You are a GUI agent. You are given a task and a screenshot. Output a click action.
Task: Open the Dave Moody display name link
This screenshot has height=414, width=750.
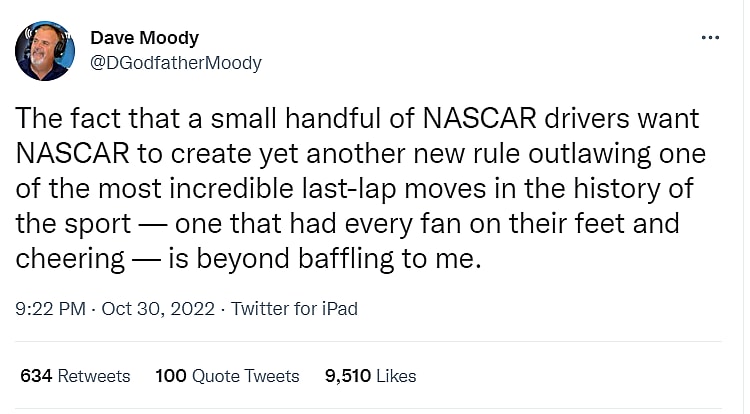tap(144, 38)
